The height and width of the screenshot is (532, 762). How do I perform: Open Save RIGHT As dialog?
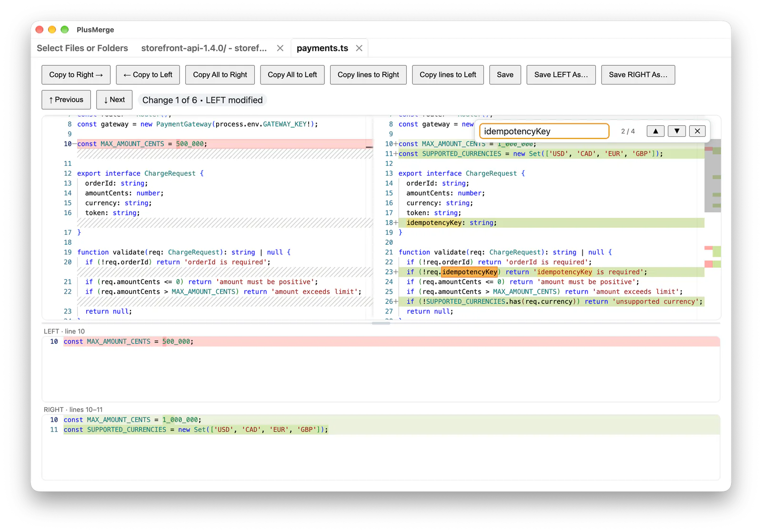(x=638, y=75)
